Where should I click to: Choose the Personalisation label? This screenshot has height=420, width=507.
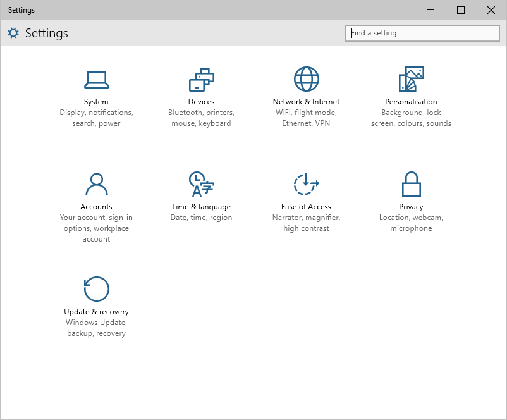point(411,102)
